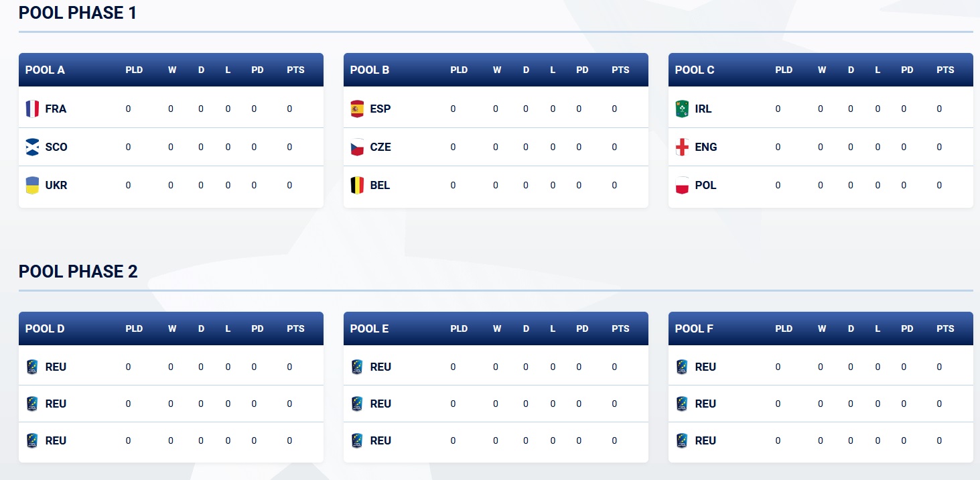
Task: Click the first REU crest in Pool D
Action: pos(32,367)
